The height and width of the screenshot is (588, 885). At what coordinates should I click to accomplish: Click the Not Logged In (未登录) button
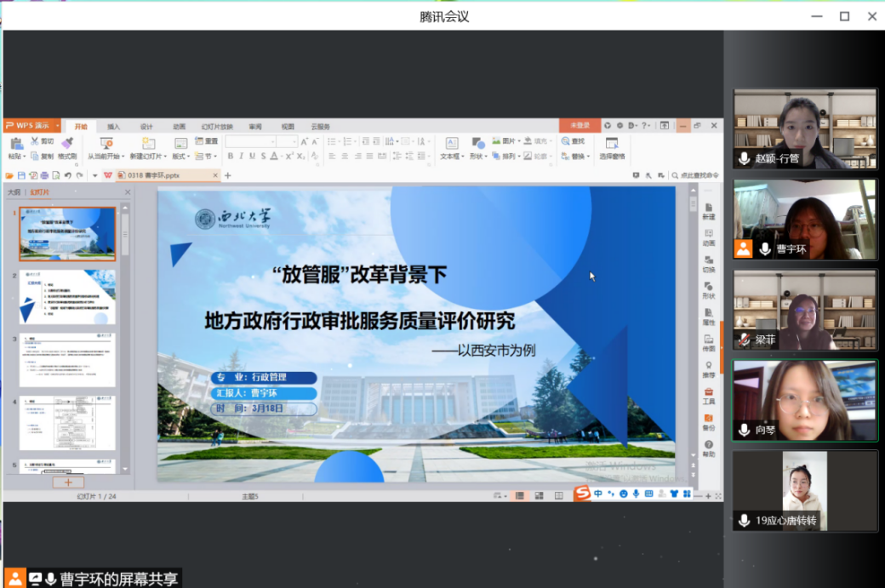pyautogui.click(x=580, y=126)
